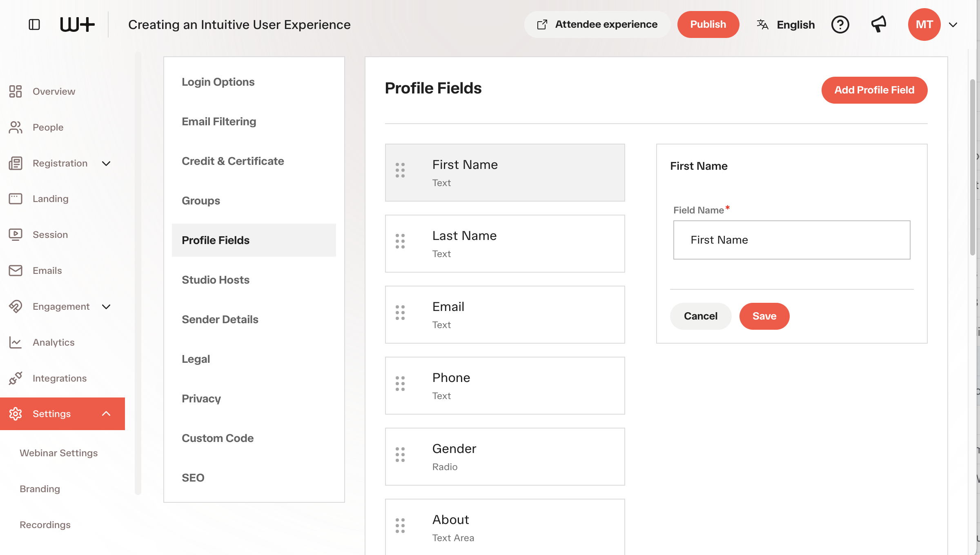
Task: Select the Email profile field card
Action: (x=505, y=315)
